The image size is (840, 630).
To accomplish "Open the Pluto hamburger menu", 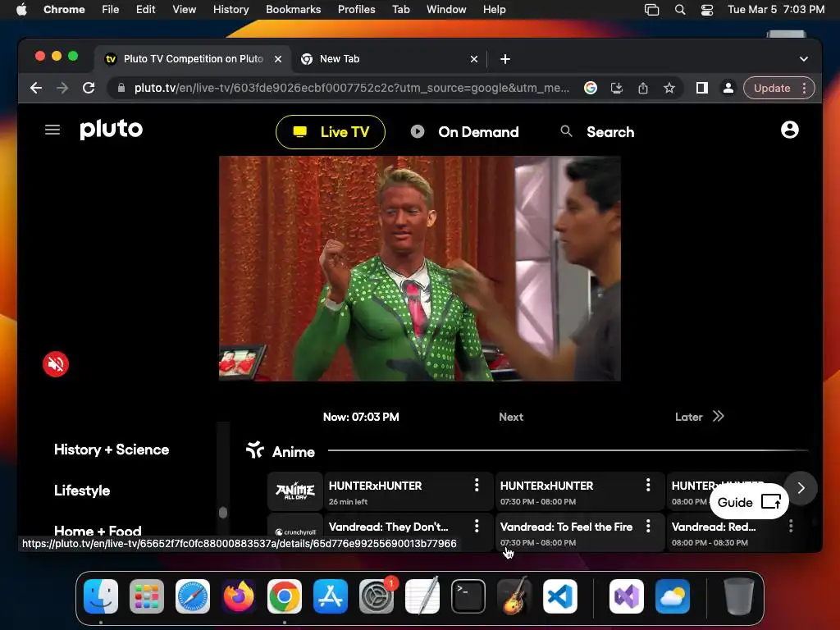I will [52, 130].
